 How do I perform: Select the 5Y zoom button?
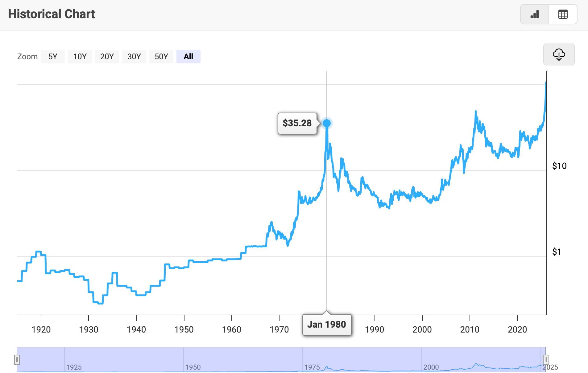pos(52,57)
